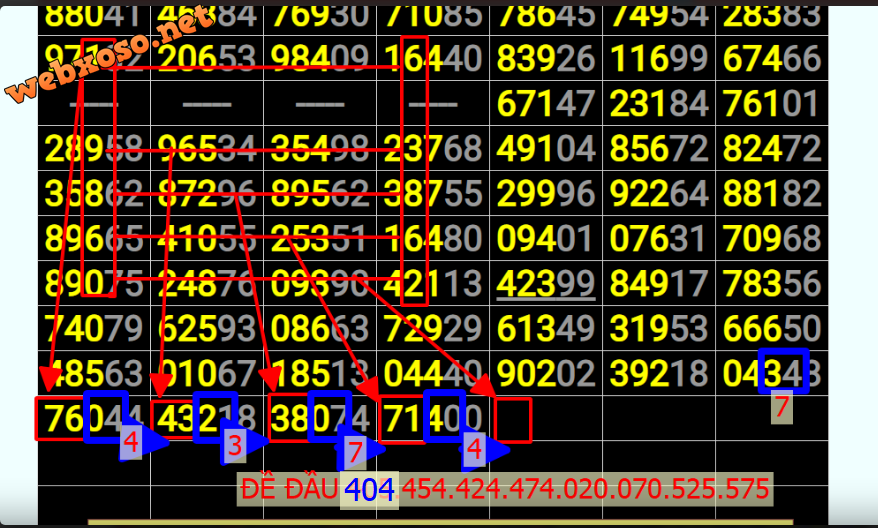The height and width of the screenshot is (528, 878).
Task: Select the cell showing 78356
Action: [x=772, y=283]
